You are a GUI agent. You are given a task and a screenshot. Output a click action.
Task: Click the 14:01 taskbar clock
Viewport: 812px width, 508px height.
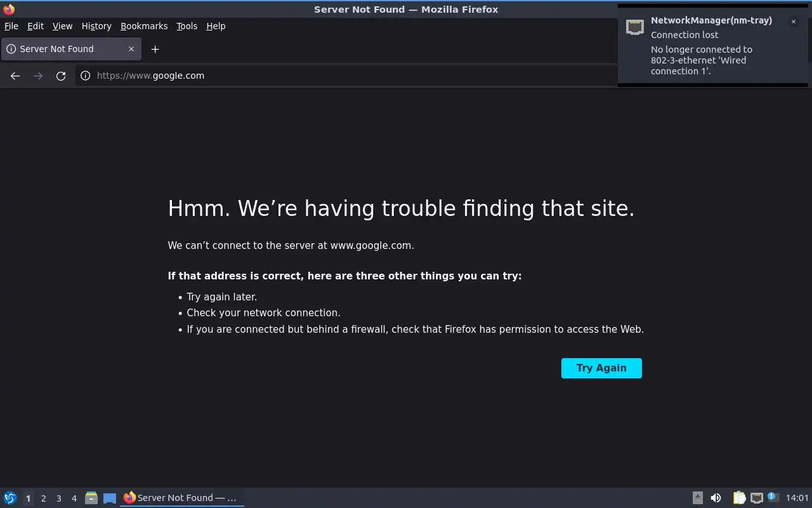click(x=797, y=498)
